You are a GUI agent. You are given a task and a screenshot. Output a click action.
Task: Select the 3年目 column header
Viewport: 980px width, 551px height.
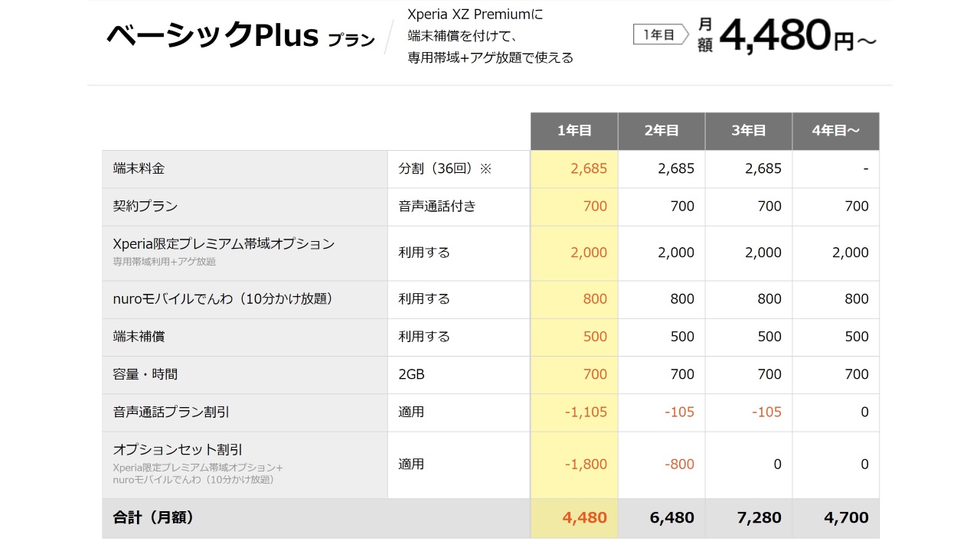tap(748, 131)
